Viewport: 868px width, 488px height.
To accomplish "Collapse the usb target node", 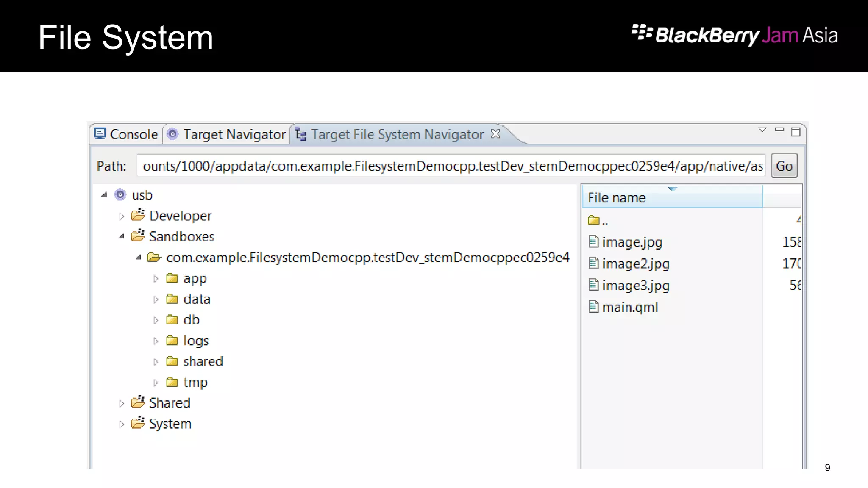I will (104, 195).
